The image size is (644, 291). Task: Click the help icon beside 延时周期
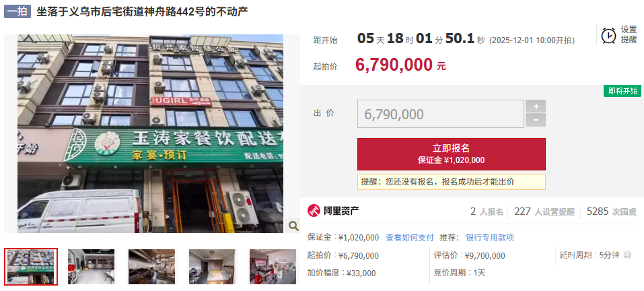coord(627,255)
